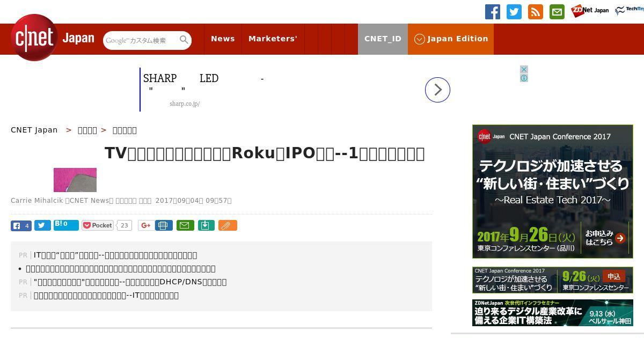Close the ad with the X icon
Viewport: 644px width, 338px height.
click(524, 69)
